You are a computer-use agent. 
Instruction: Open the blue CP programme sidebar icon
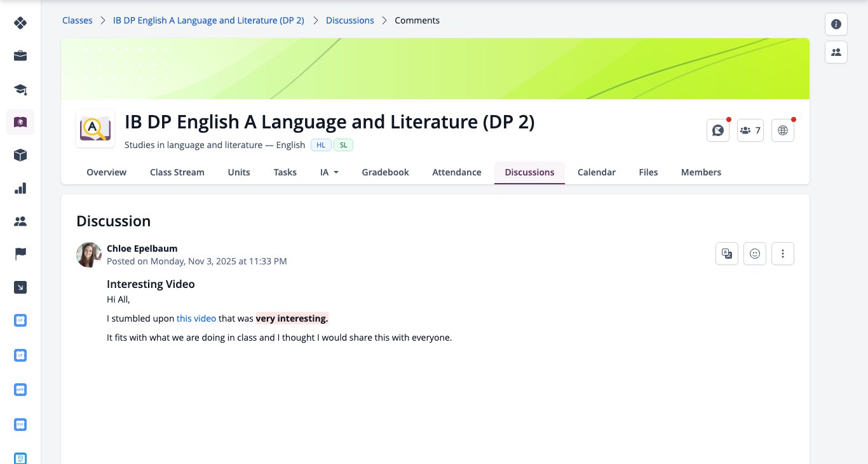coord(20,355)
